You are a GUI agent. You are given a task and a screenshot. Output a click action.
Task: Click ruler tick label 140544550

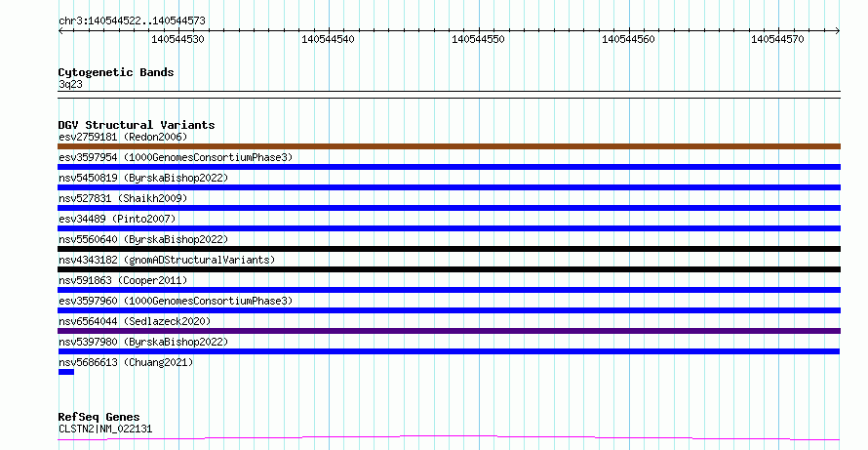[x=478, y=39]
